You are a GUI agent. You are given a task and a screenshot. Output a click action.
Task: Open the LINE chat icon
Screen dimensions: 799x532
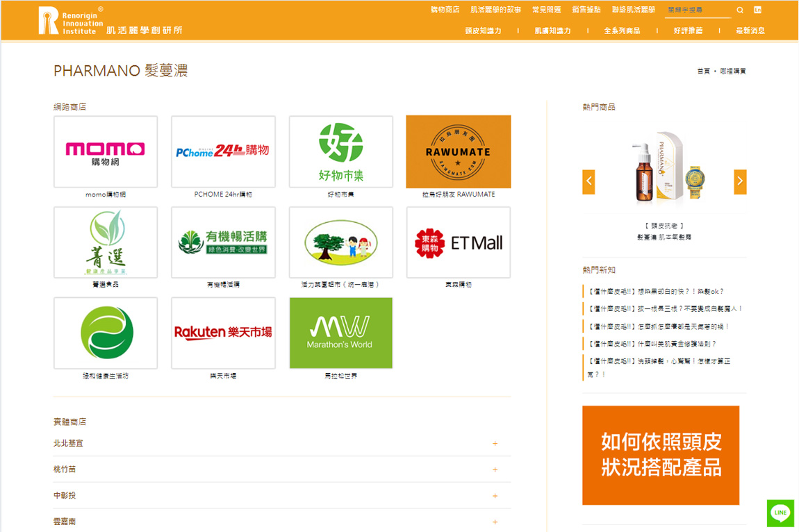coord(780,513)
